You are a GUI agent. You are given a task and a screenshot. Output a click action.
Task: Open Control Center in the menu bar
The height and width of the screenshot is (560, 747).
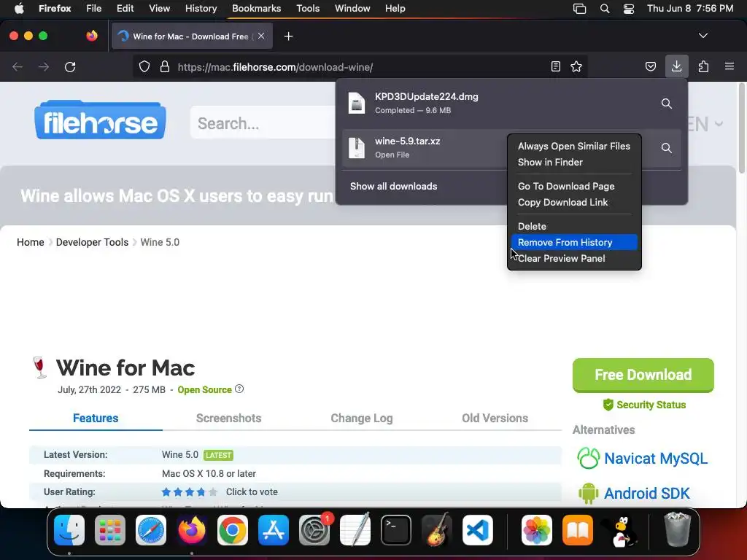[629, 9]
